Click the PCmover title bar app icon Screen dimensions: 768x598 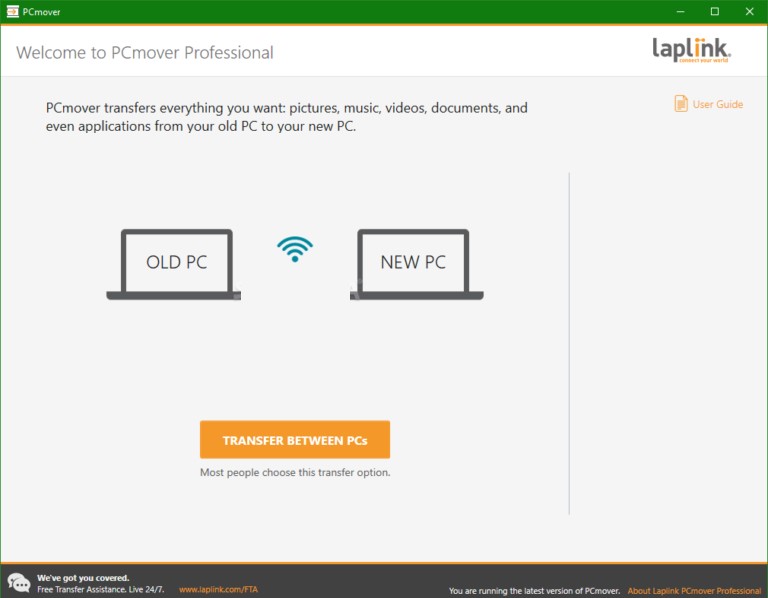tap(12, 11)
